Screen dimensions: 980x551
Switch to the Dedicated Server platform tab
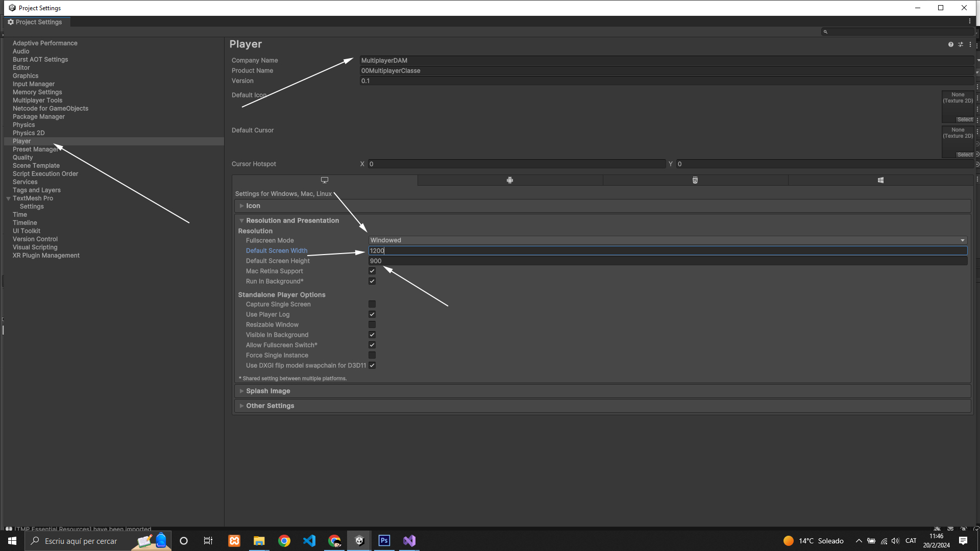(695, 180)
